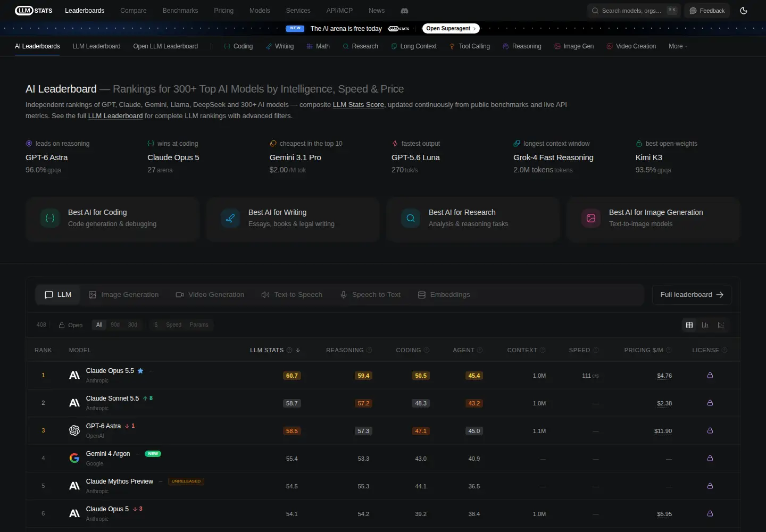
Task: Click the CODING column info icon
Action: (427, 350)
